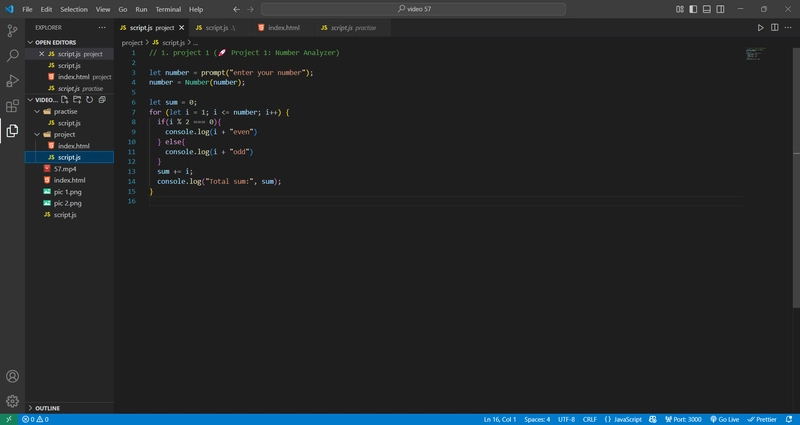Collapse the practise folder
The image size is (800, 425).
(37, 111)
